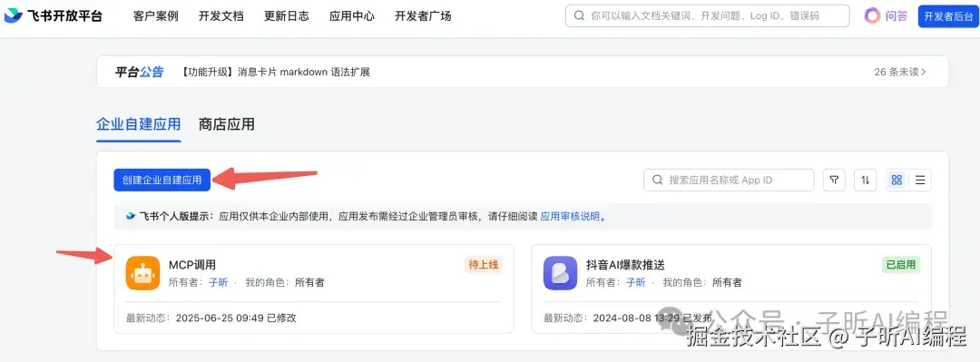Open the 开发者广场 menu
The width and height of the screenshot is (980, 362).
(423, 16)
